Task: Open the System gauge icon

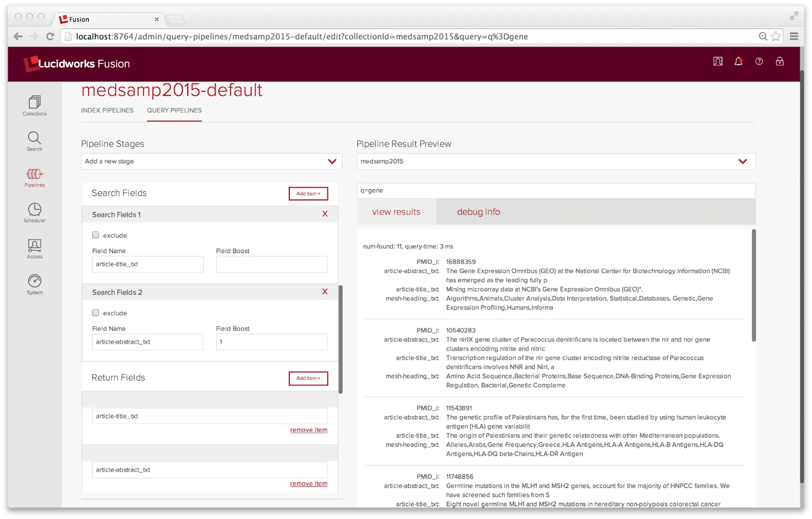Action: 35,285
